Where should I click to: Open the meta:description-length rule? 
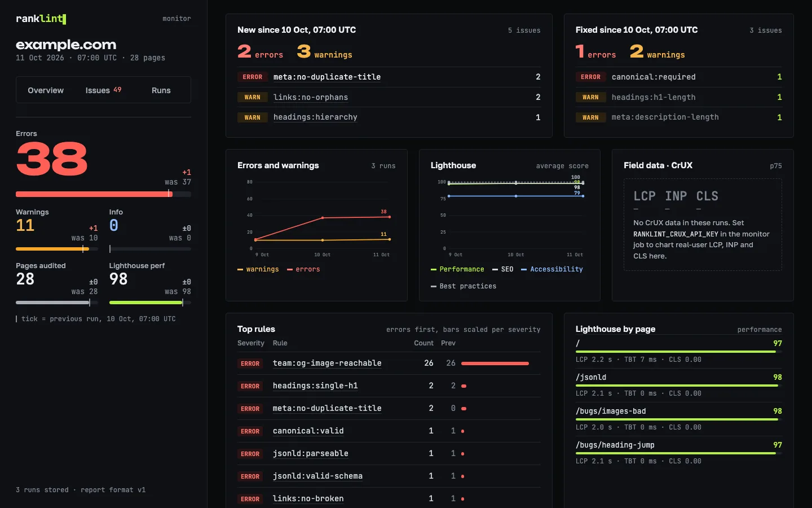[665, 117]
